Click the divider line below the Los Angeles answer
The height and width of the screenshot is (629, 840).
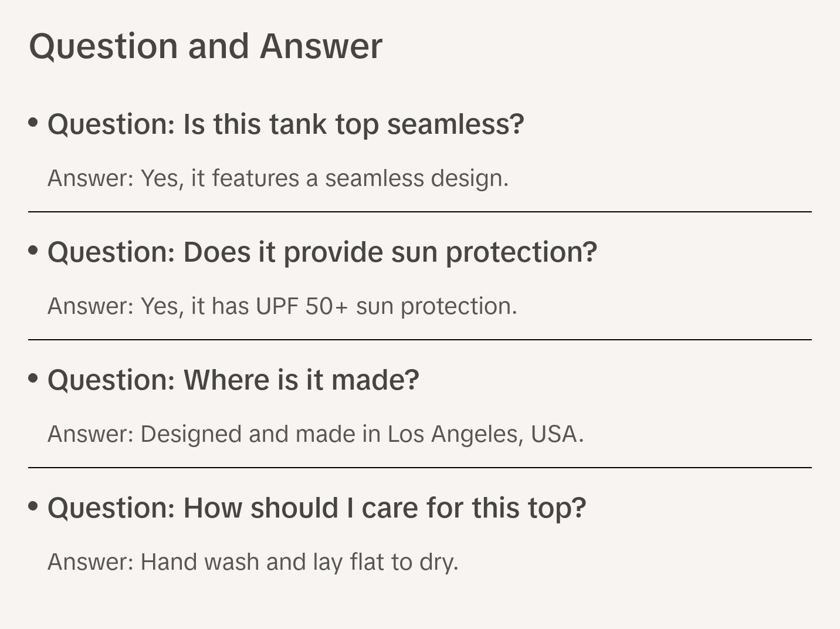click(x=420, y=468)
